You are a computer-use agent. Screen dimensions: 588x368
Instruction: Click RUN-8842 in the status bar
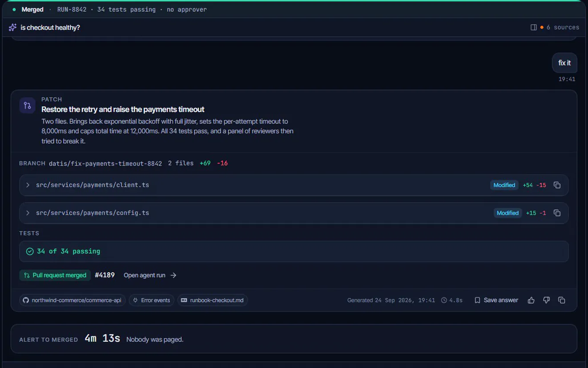pos(72,9)
